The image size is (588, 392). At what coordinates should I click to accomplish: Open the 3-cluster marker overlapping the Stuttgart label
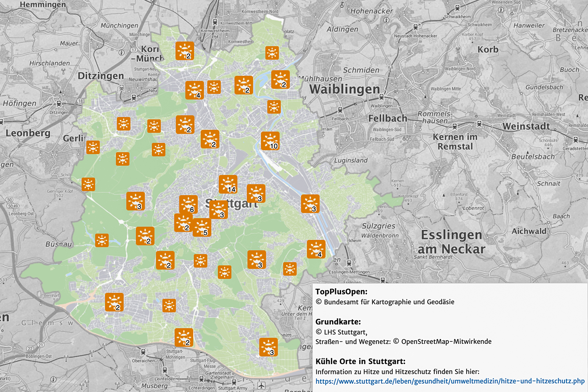pos(218,210)
